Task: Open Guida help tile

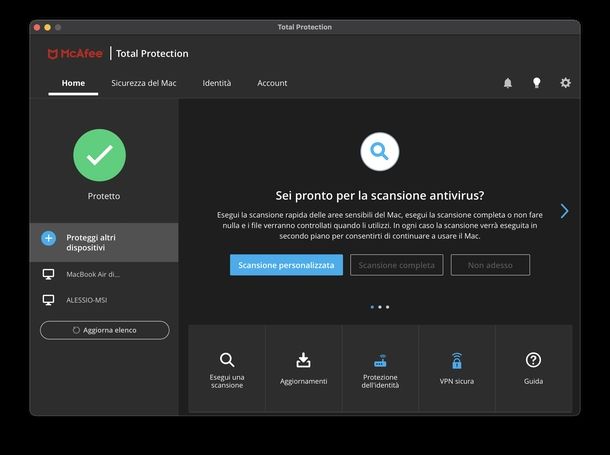Action: [x=533, y=369]
